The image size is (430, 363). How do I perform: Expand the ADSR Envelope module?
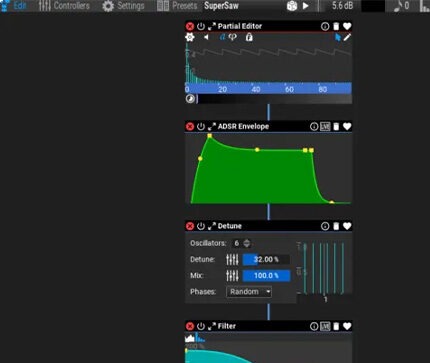pos(212,127)
